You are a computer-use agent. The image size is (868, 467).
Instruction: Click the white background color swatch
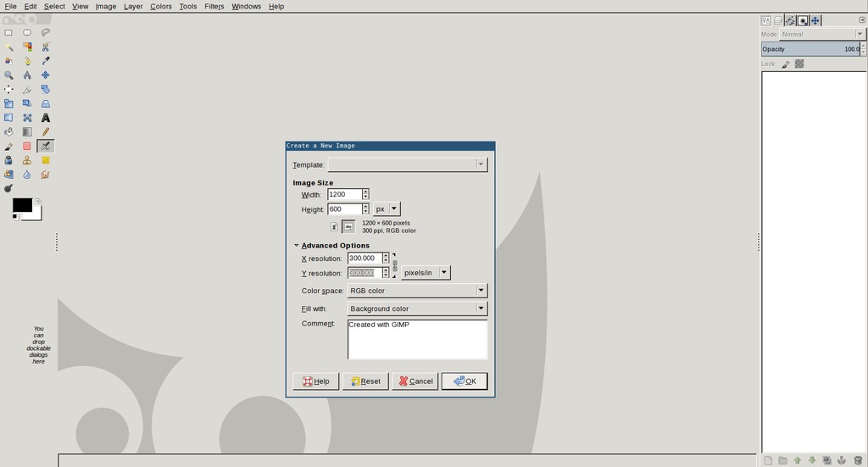[x=36, y=214]
